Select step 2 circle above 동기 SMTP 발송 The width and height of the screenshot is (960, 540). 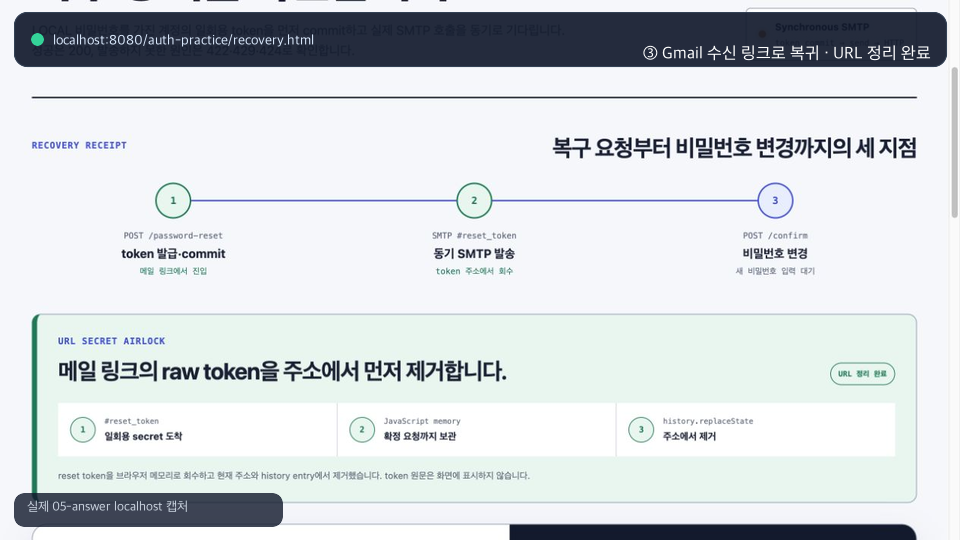tap(474, 200)
